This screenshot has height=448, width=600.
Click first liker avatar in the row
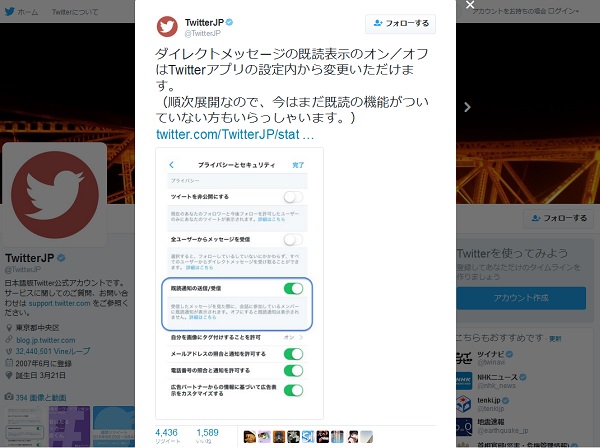pos(249,437)
